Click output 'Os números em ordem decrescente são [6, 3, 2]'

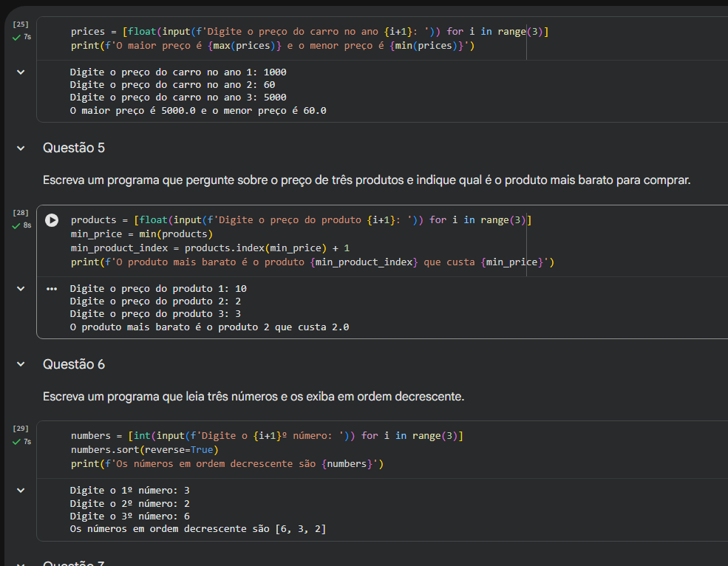point(198,529)
